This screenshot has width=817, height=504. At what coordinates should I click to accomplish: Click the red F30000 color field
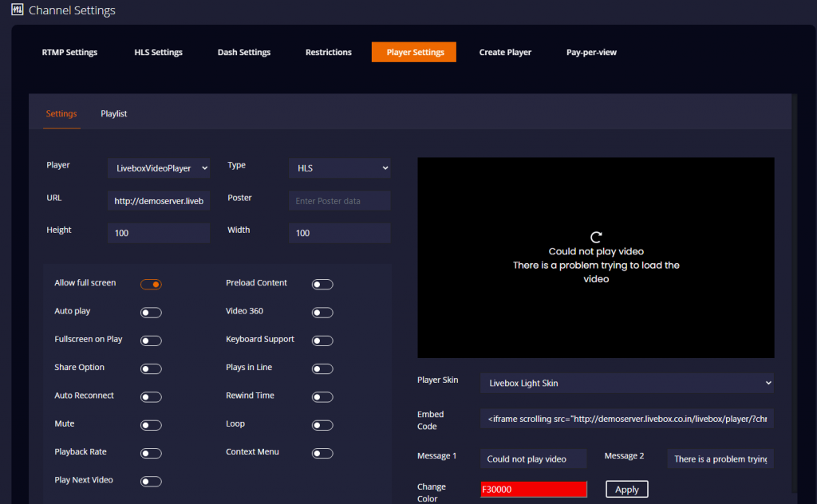tap(533, 489)
